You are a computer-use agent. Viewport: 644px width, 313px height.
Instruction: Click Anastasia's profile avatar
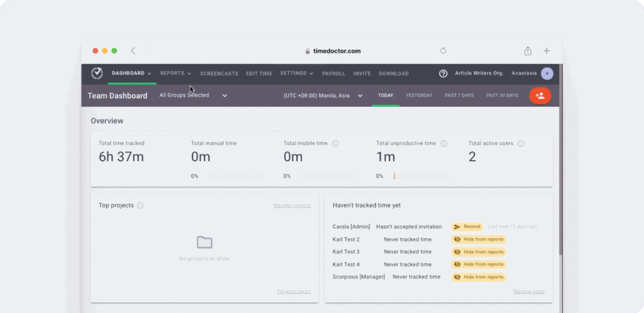(x=547, y=74)
